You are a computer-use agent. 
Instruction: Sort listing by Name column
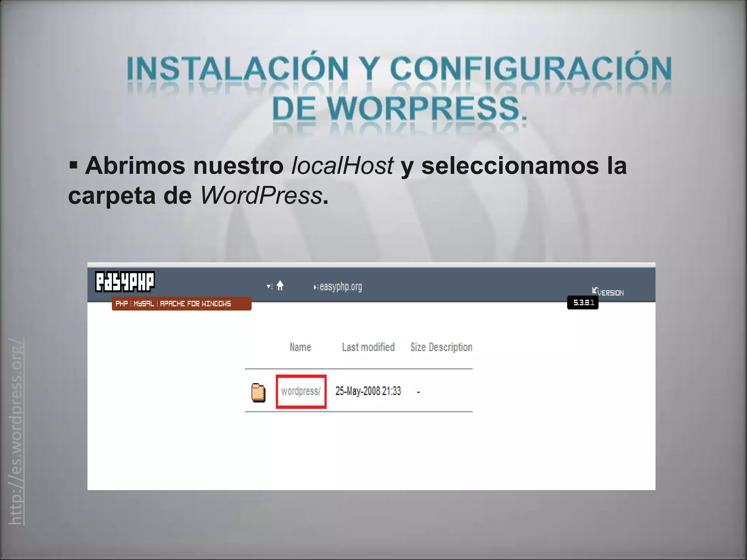coord(300,347)
